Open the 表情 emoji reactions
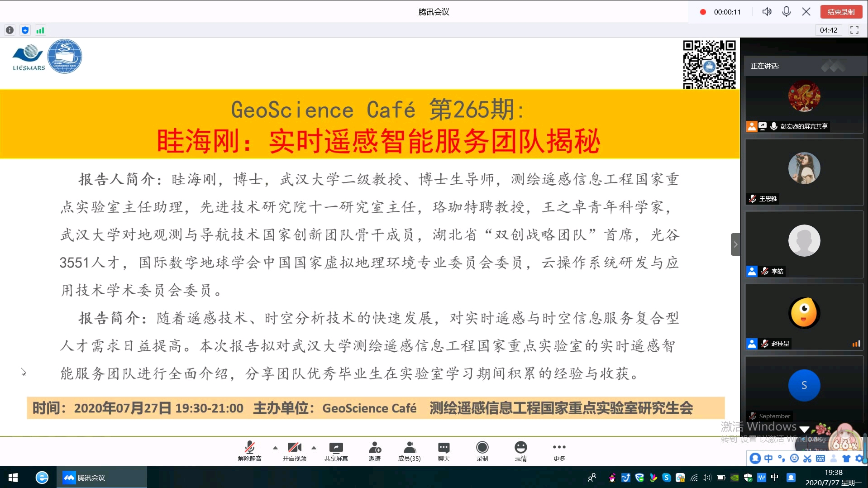 pos(521,451)
